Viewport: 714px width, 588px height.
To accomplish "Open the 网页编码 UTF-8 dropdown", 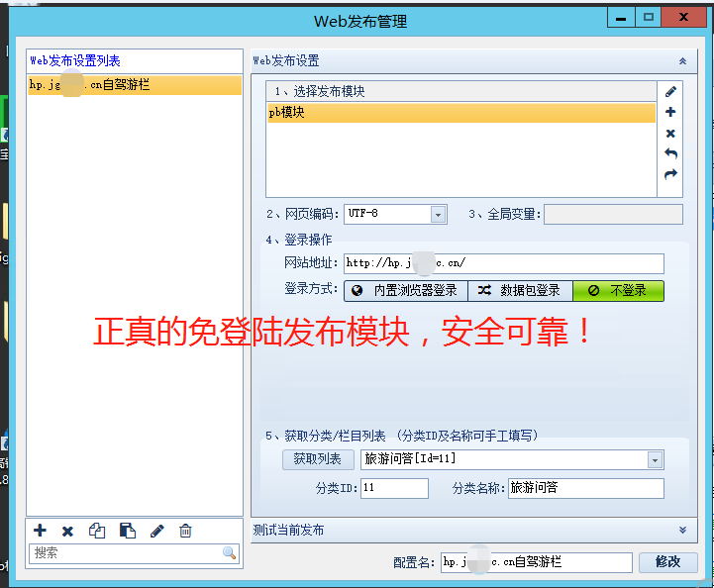I will (438, 215).
